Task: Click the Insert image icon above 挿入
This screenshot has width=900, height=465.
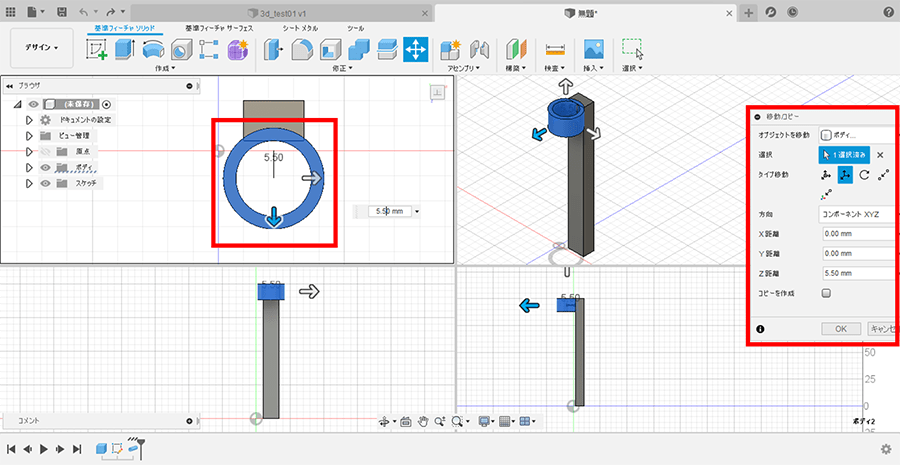Action: point(593,48)
